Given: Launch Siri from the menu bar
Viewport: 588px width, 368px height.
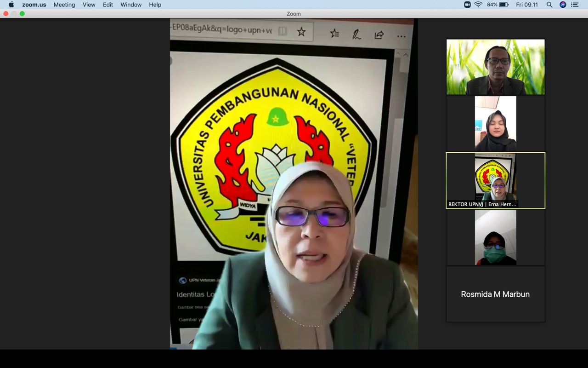Looking at the screenshot, I should click(563, 5).
